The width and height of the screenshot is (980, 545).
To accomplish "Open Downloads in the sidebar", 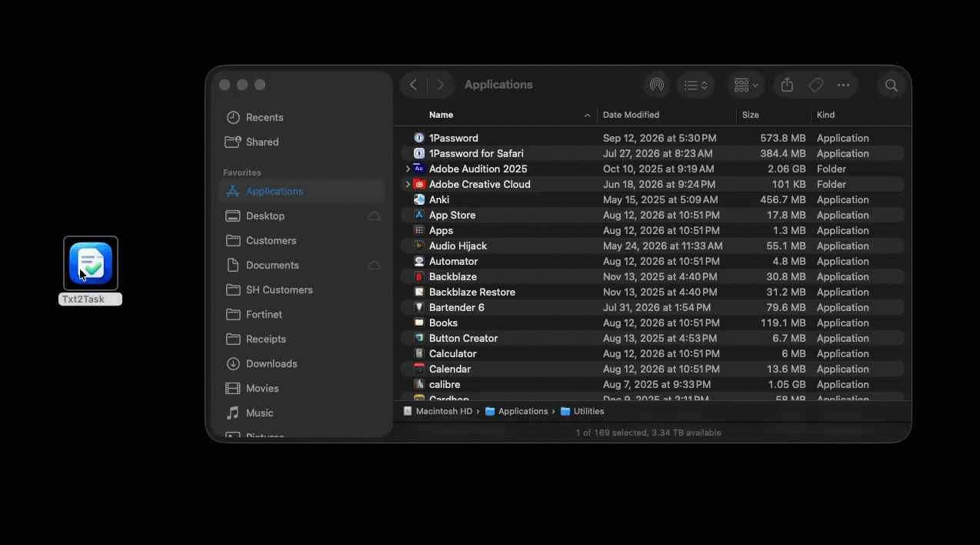I will [302, 363].
